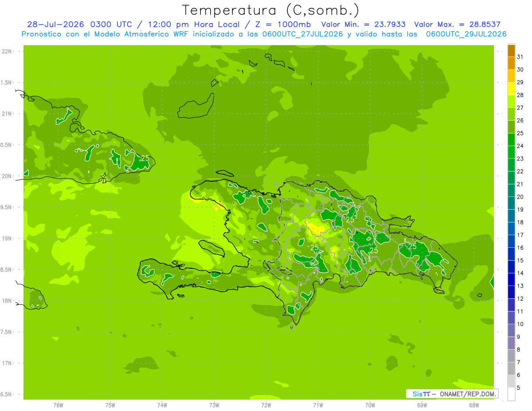Pick the dark orange swatch above 31
Viewport: 532px width, 411px height.
point(511,51)
